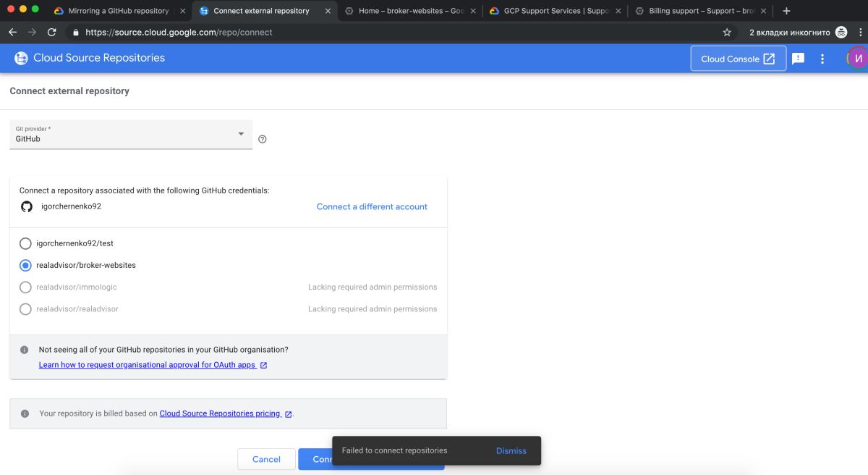Reload the page
The width and height of the screenshot is (868, 475).
click(x=51, y=33)
